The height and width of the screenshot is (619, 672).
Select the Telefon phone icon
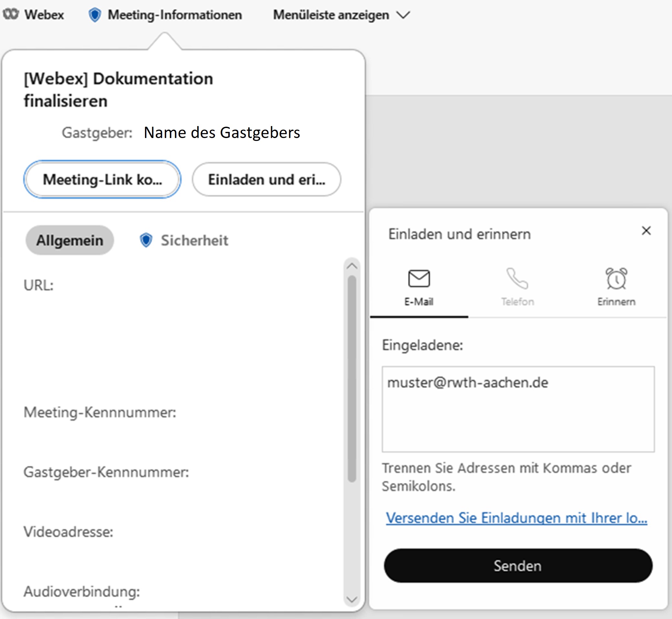click(x=517, y=278)
